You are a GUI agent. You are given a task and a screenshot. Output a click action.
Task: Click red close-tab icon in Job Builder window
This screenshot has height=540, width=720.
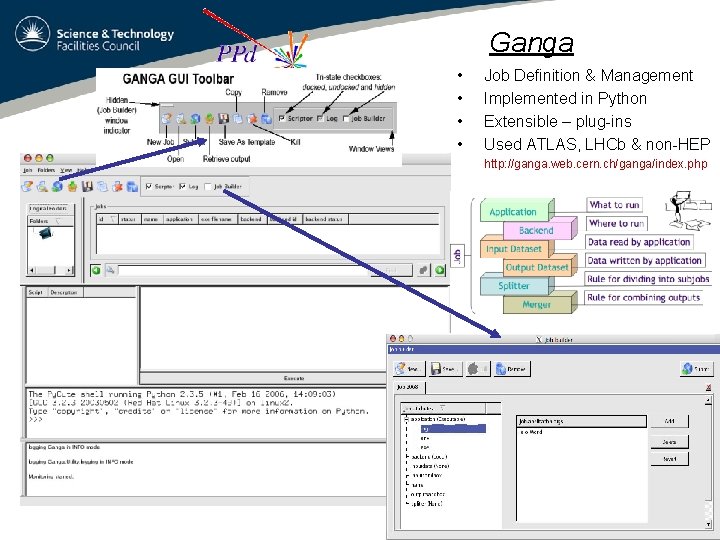click(709, 388)
